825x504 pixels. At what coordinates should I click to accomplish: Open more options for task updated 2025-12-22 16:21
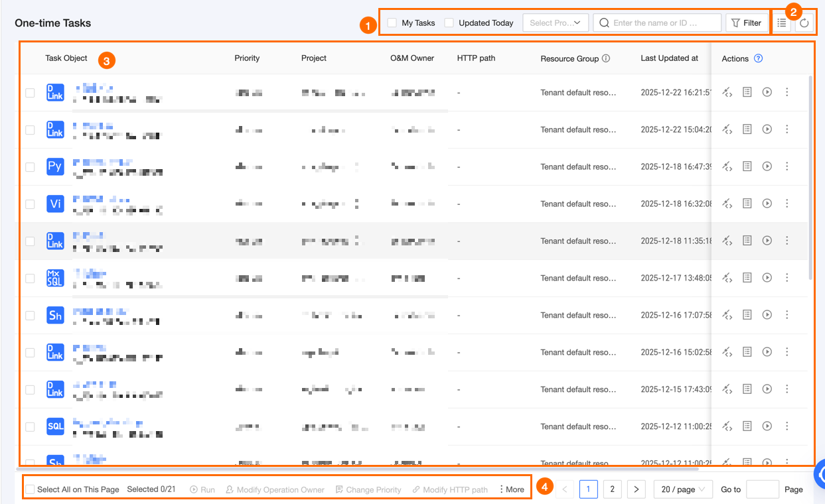(x=787, y=92)
